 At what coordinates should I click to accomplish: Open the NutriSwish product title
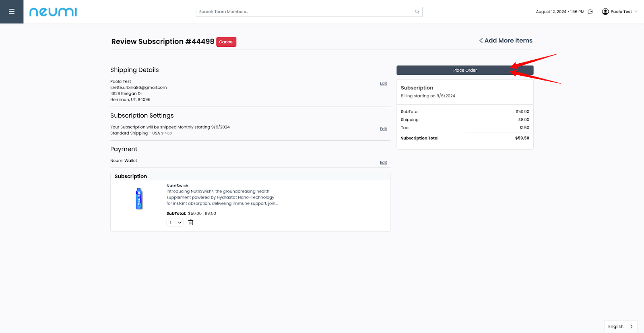click(x=178, y=186)
